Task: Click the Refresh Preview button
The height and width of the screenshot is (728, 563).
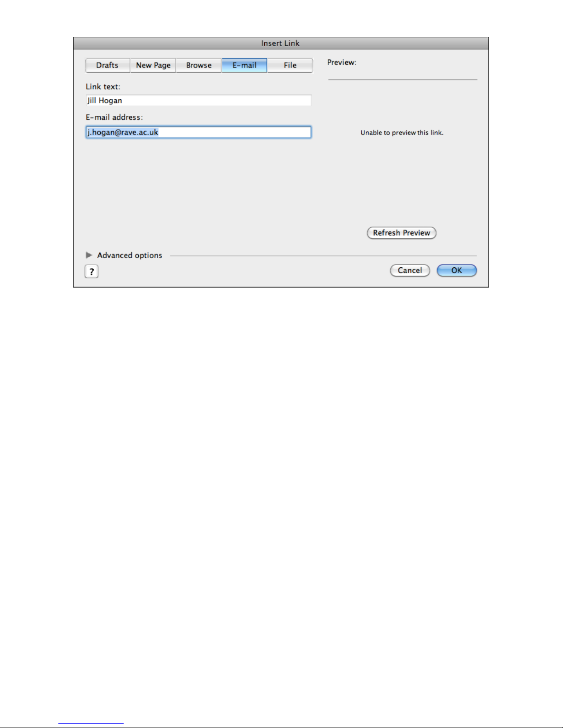Action: pos(401,233)
